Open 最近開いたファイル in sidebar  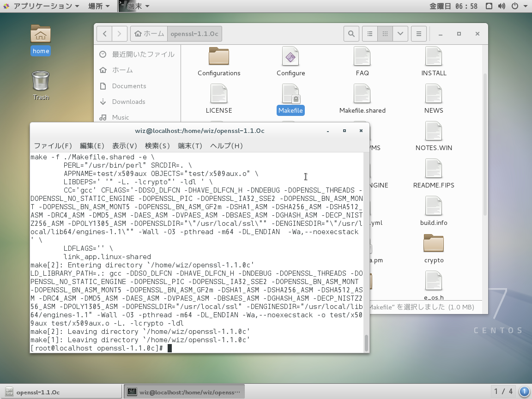click(137, 54)
